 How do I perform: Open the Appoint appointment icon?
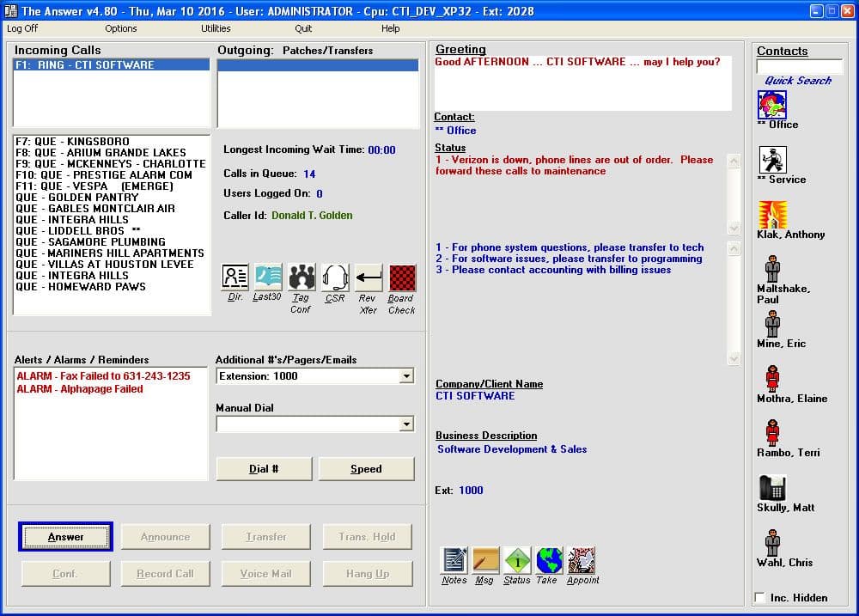click(x=582, y=559)
